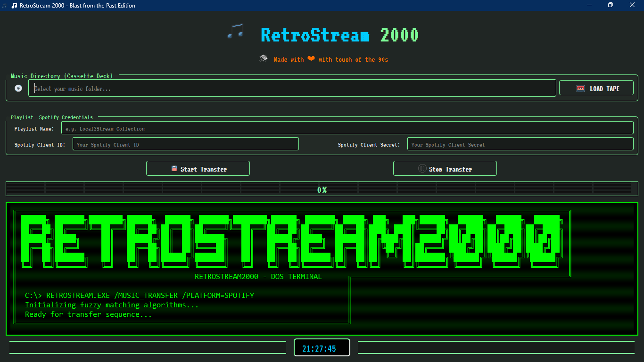Image resolution: width=644 pixels, height=362 pixels.
Task: Click the CD disc icon beside the folder field
Action: point(18,88)
